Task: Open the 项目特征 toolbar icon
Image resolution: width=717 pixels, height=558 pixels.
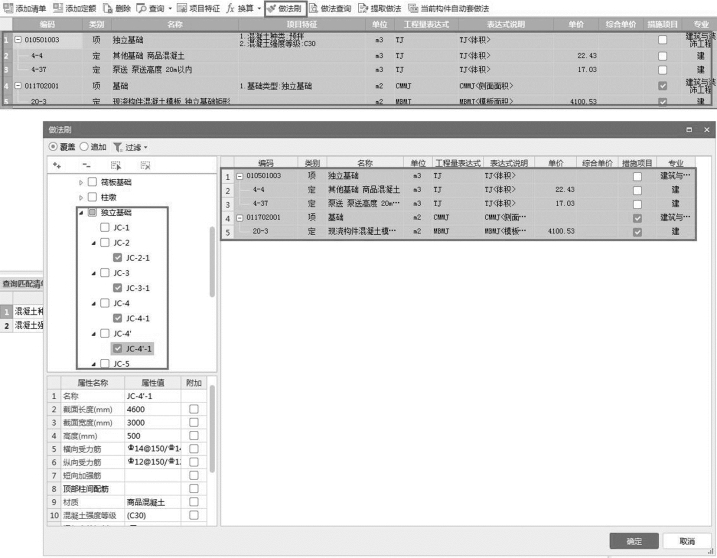Action: (x=182, y=8)
